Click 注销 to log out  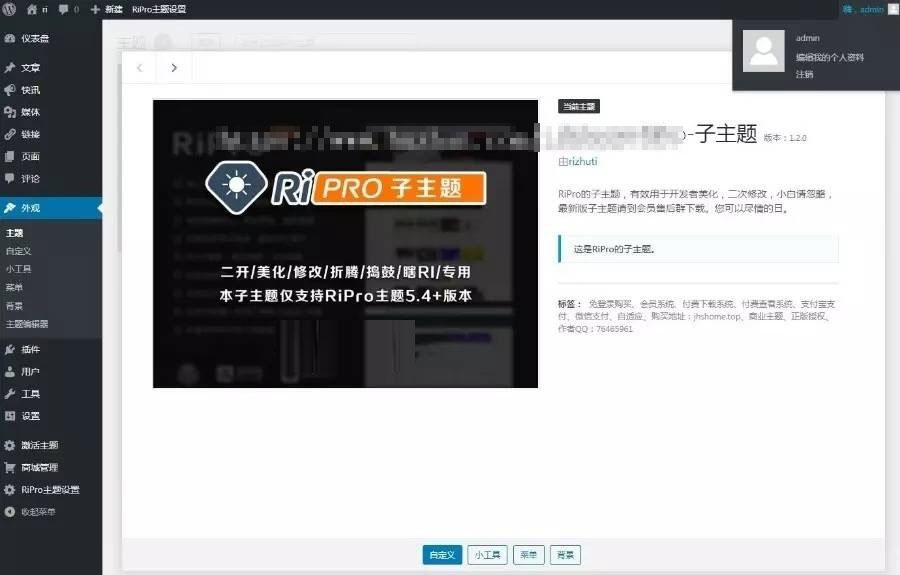804,74
